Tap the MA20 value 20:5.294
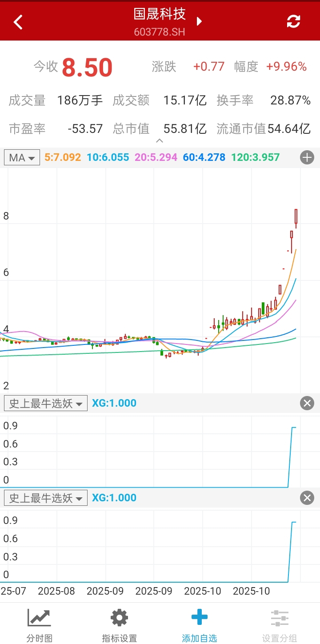Viewport: 320px width, 644px height. [x=156, y=157]
